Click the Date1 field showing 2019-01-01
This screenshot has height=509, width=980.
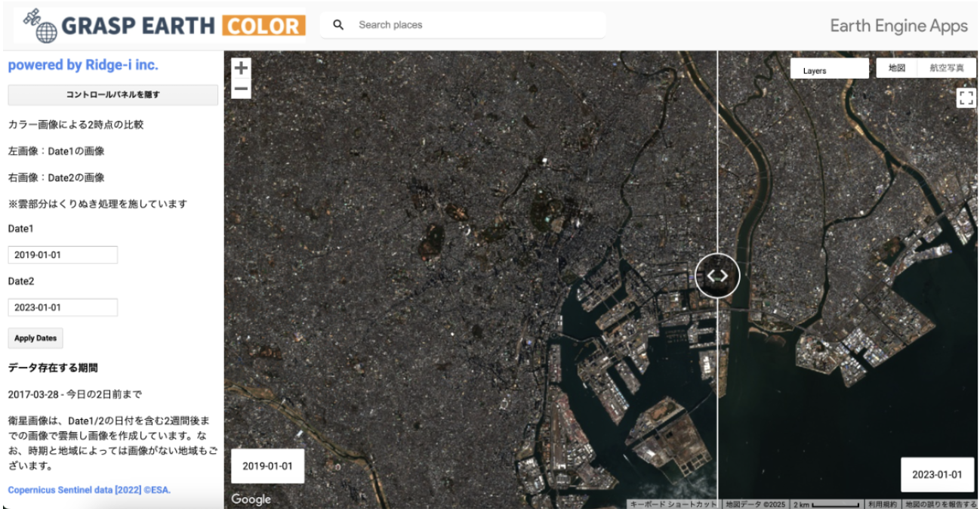click(63, 254)
